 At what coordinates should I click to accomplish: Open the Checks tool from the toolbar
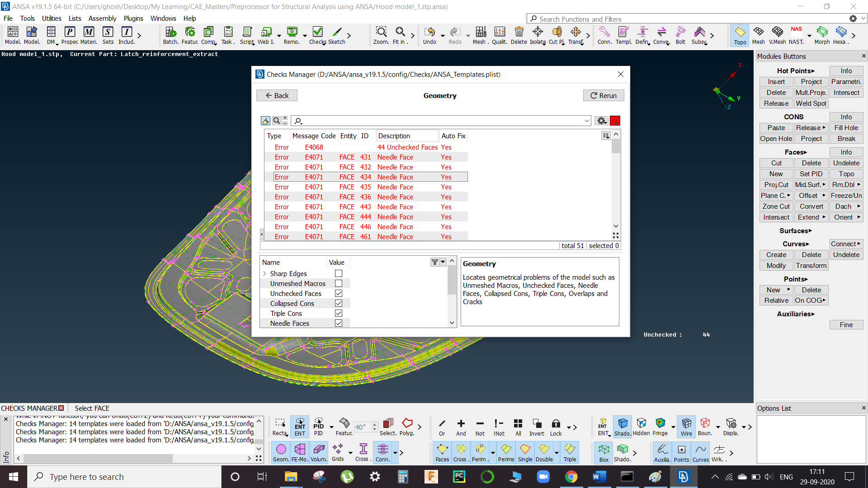(317, 32)
